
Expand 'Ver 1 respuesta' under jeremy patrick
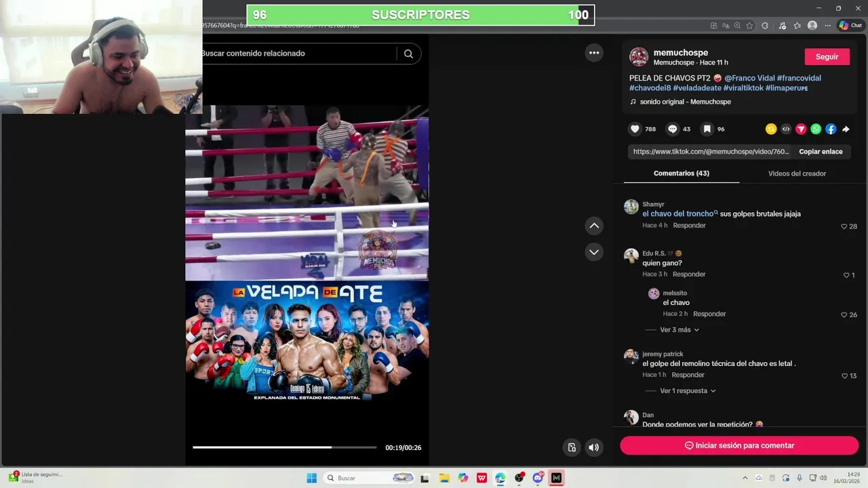coord(688,390)
